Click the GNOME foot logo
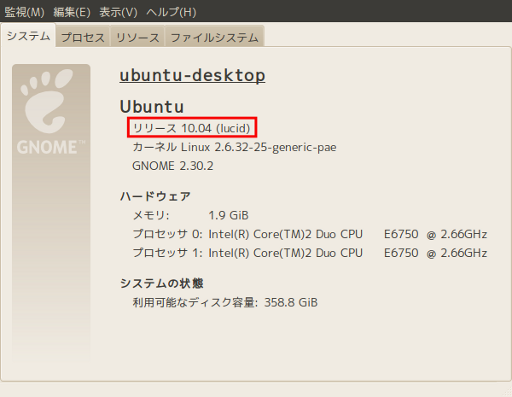 pyautogui.click(x=46, y=101)
